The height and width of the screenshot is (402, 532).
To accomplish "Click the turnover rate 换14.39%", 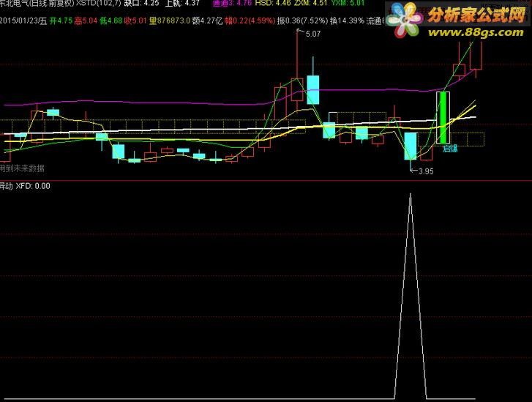I will point(347,21).
